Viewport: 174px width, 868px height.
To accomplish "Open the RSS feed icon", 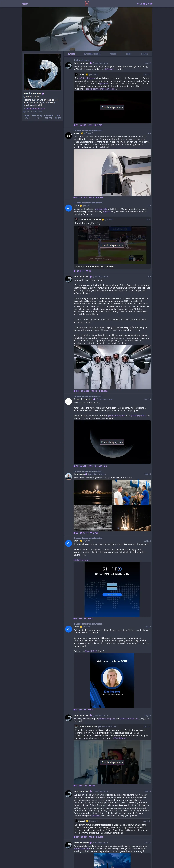I will tap(141, 4).
